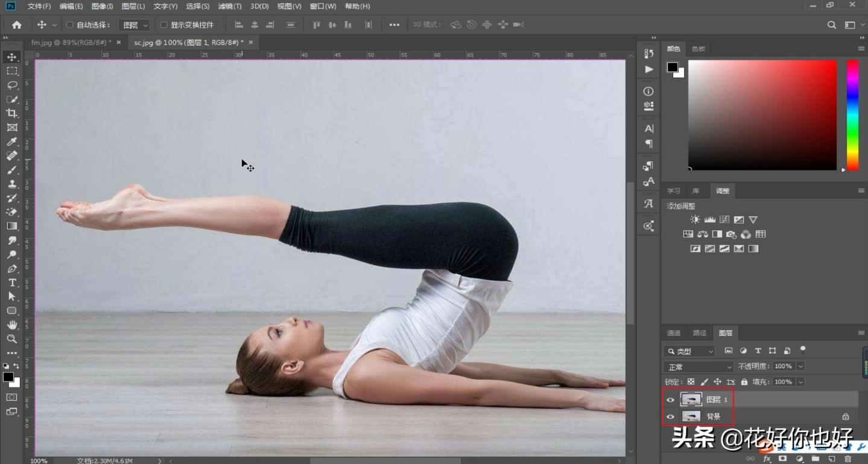Click the canvas vertical scrollbar
The image size is (868, 464).
pos(631,253)
